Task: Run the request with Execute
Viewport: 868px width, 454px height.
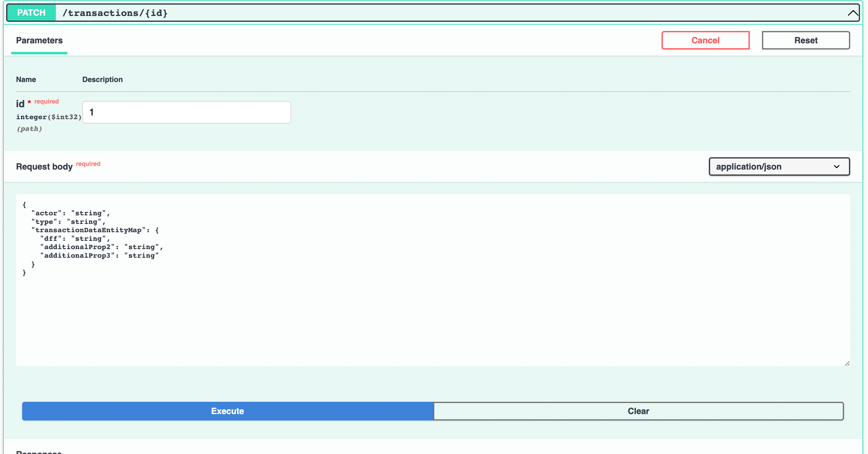Action: click(x=228, y=411)
